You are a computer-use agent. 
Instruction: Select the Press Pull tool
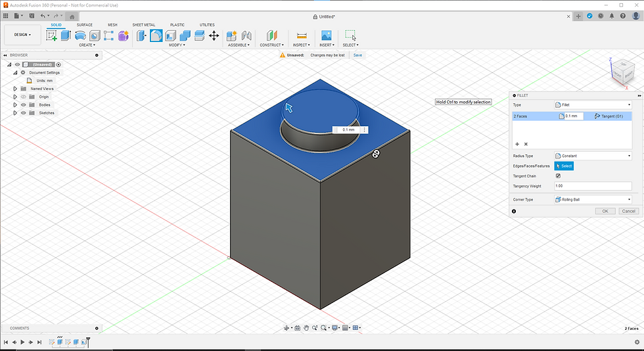point(141,35)
